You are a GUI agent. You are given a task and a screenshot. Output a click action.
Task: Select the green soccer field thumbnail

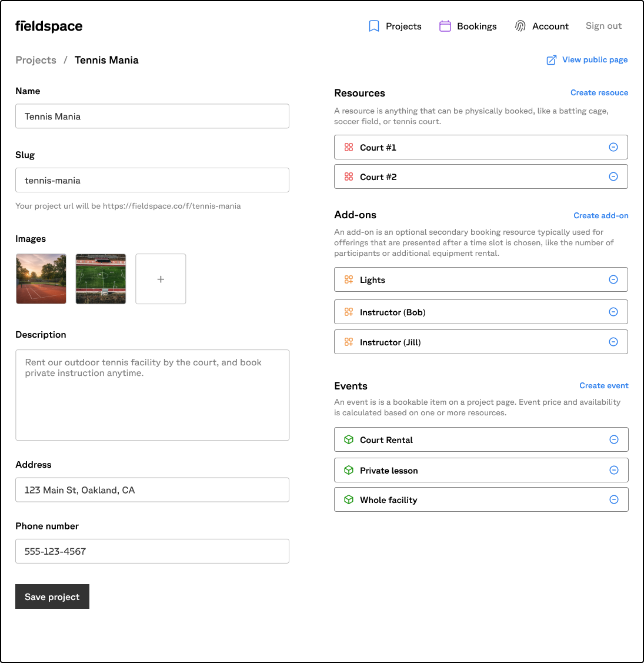point(101,279)
